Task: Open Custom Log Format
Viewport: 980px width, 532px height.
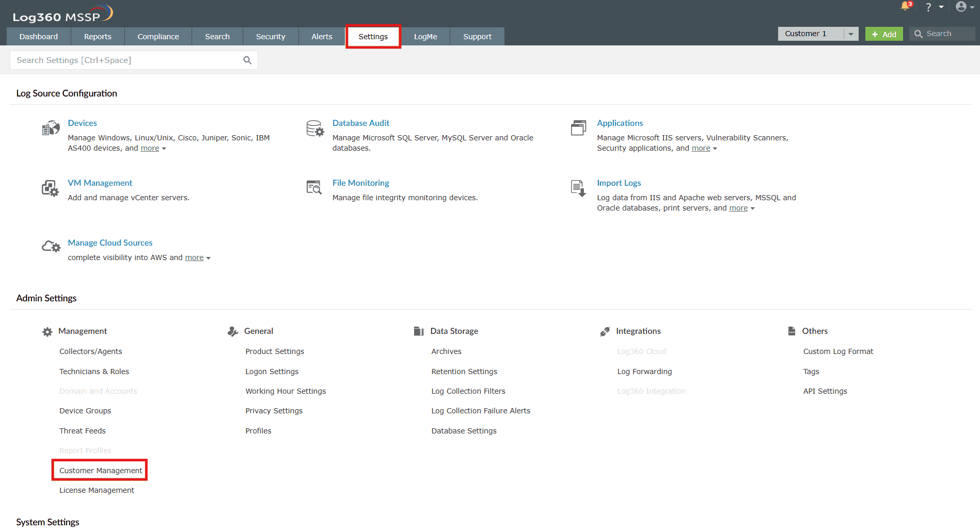Action: tap(838, 351)
